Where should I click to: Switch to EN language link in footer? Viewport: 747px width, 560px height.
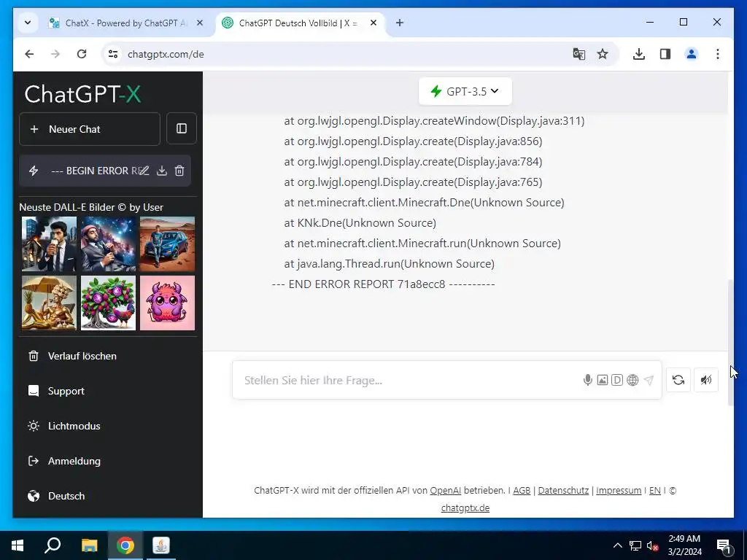(x=654, y=491)
